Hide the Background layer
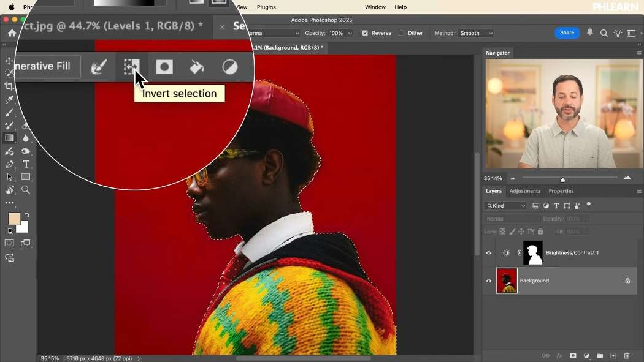This screenshot has height=362, width=644. click(x=489, y=281)
